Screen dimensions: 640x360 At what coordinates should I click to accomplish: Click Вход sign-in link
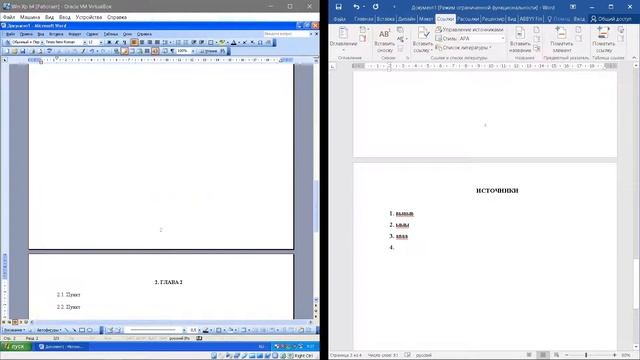[x=579, y=19]
